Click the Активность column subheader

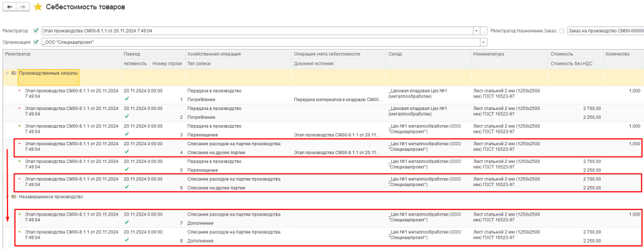click(x=135, y=64)
